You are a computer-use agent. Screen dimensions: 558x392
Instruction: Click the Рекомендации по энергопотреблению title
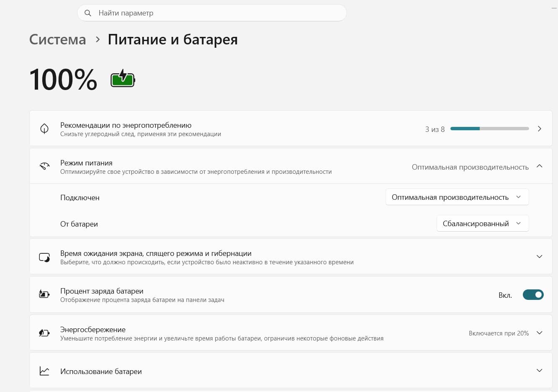(x=126, y=125)
